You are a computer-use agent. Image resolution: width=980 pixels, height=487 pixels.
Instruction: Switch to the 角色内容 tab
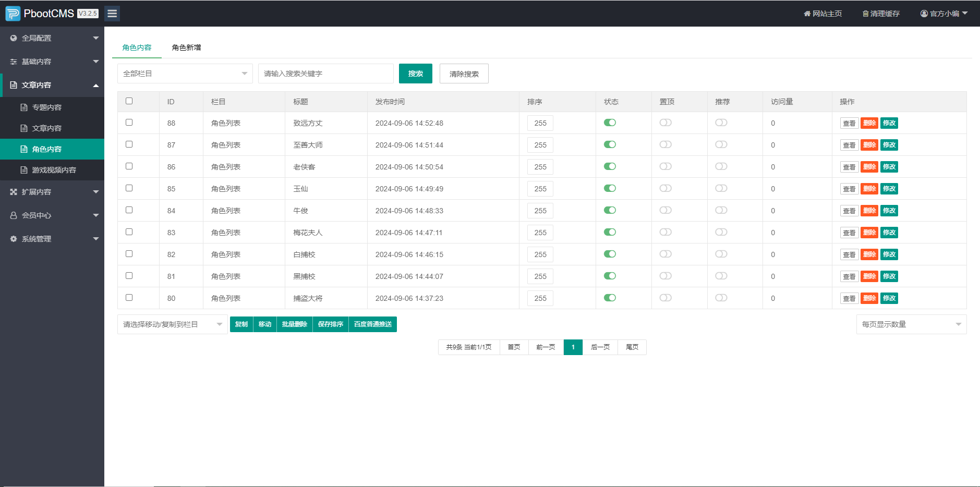click(x=137, y=47)
